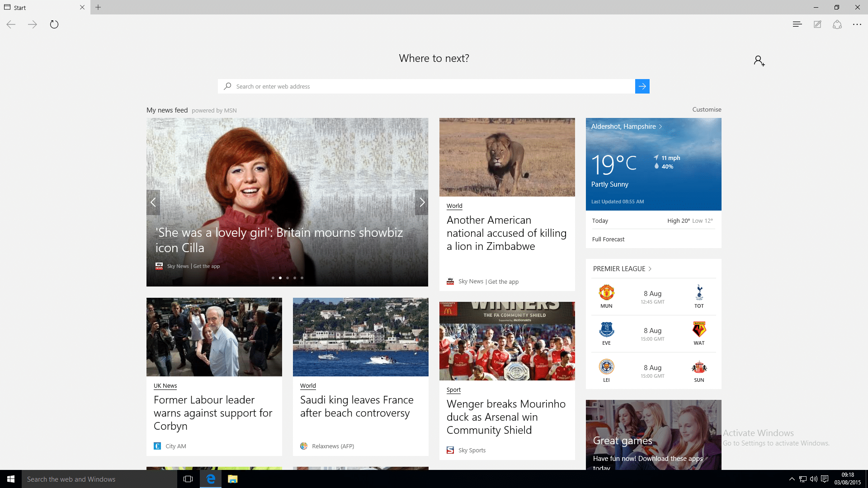The width and height of the screenshot is (868, 488).
Task: Open the Share panel
Action: tap(838, 24)
